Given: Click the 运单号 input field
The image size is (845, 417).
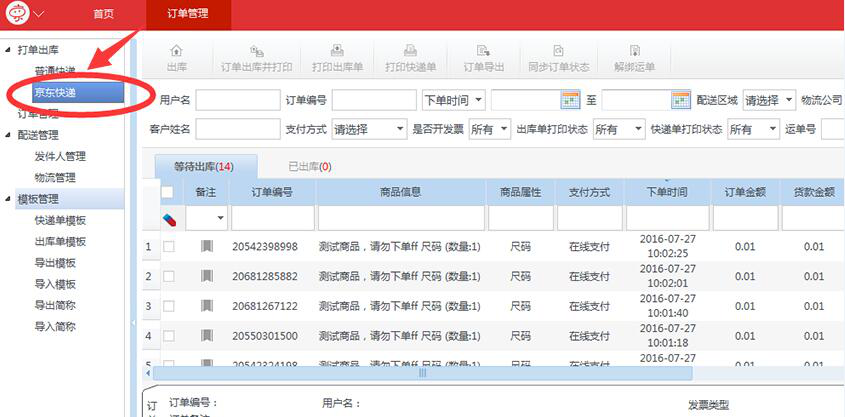Looking at the screenshot, I should pos(833,129).
